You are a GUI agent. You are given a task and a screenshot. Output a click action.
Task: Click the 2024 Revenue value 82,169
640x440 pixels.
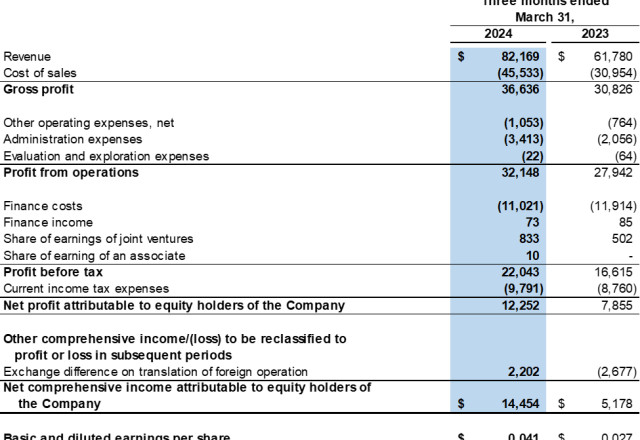(520, 56)
